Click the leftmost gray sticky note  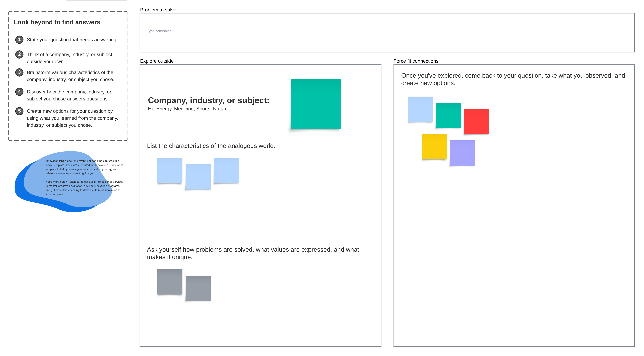click(170, 282)
